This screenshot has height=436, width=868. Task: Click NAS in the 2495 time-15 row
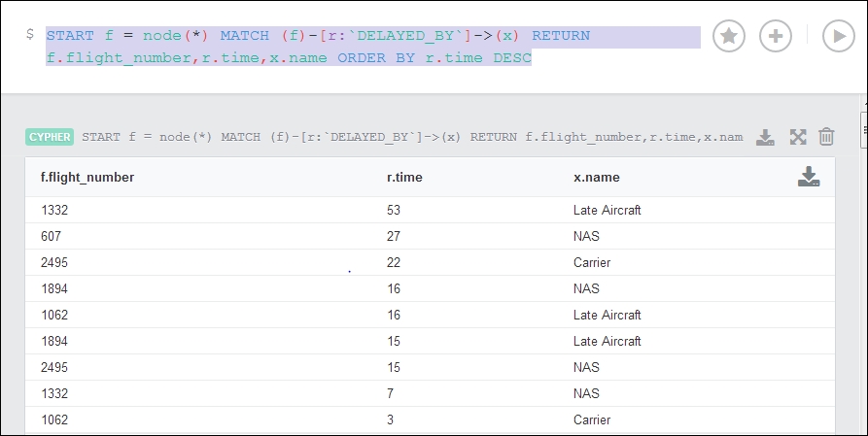click(x=586, y=367)
